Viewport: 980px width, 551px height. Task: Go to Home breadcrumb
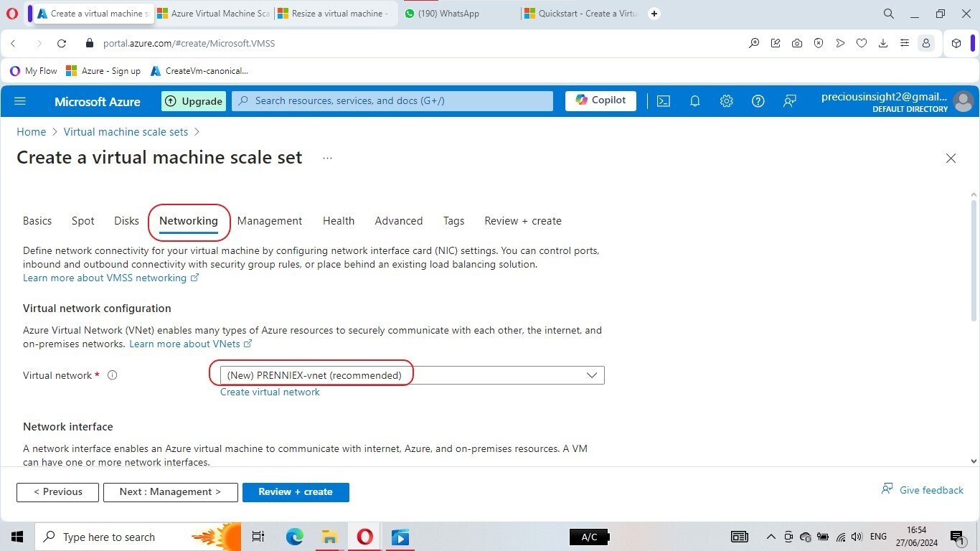32,132
